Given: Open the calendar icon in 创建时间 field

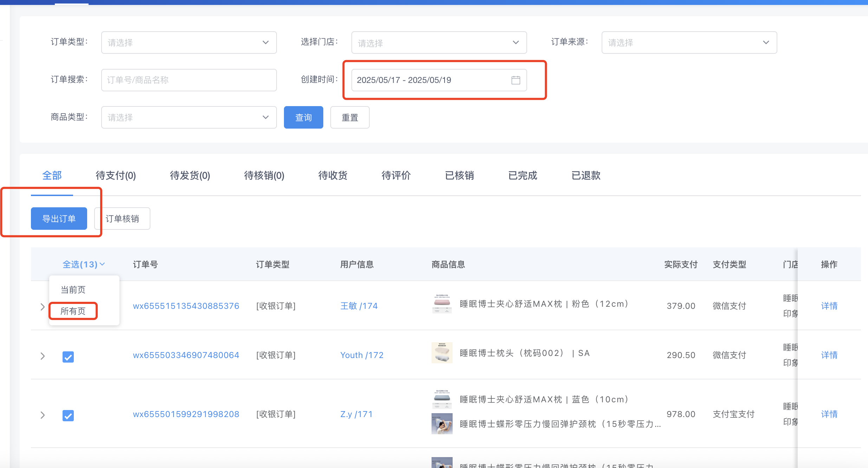Looking at the screenshot, I should (x=516, y=80).
